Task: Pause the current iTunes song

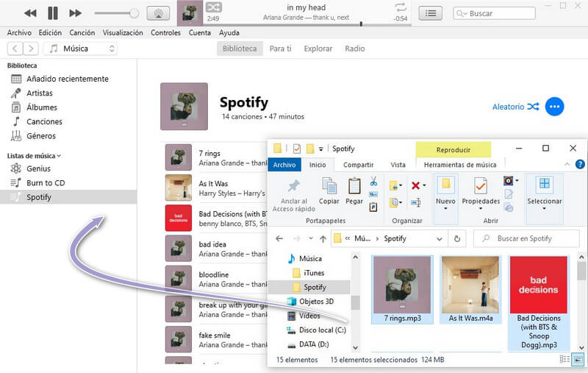Action: [52, 13]
